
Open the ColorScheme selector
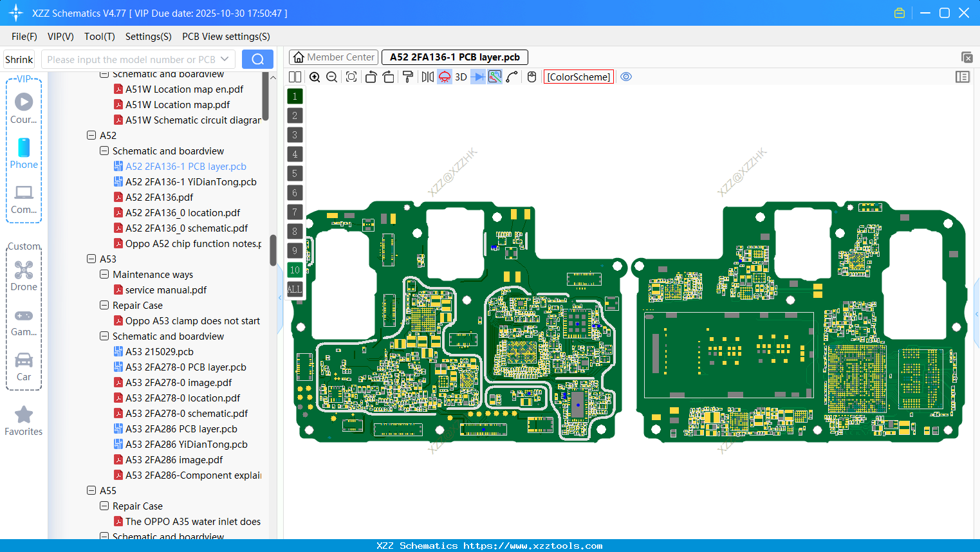[x=578, y=77]
